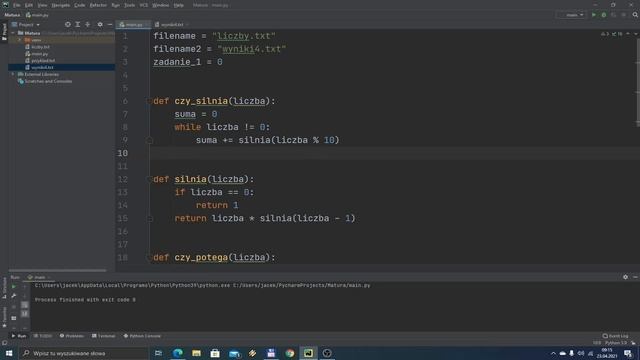The width and height of the screenshot is (640, 360).
Task: Open the main run configuration dropdown
Action: click(571, 15)
